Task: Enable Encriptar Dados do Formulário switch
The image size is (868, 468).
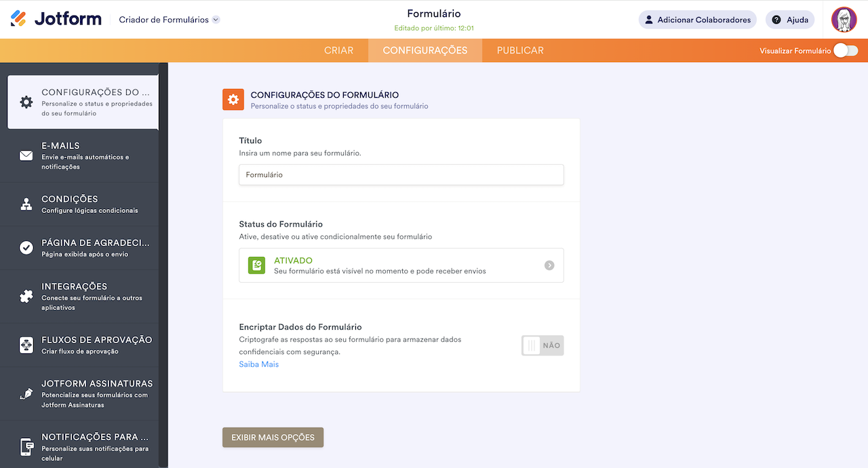Action: [542, 345]
